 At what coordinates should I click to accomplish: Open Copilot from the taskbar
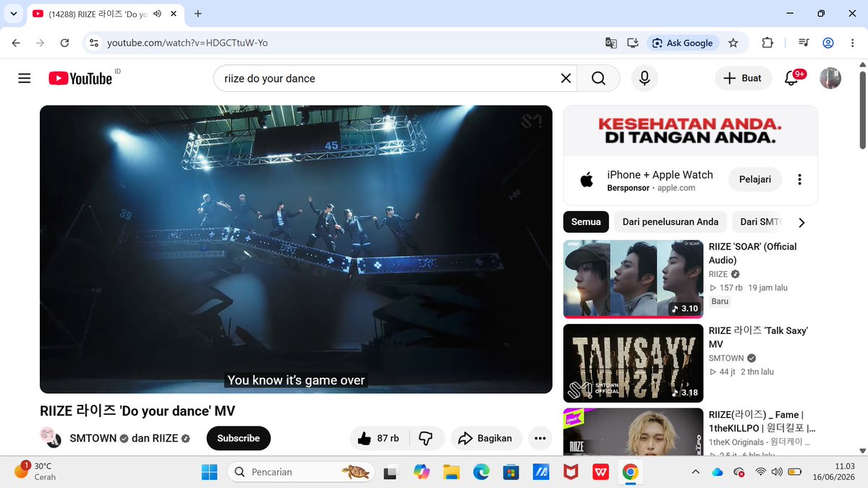[x=421, y=472]
